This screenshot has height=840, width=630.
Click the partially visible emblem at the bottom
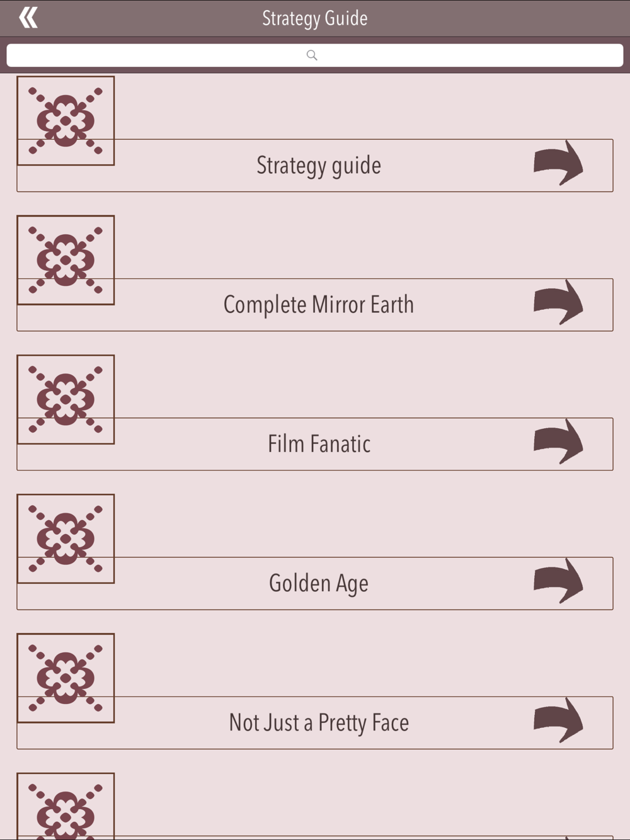(66, 809)
